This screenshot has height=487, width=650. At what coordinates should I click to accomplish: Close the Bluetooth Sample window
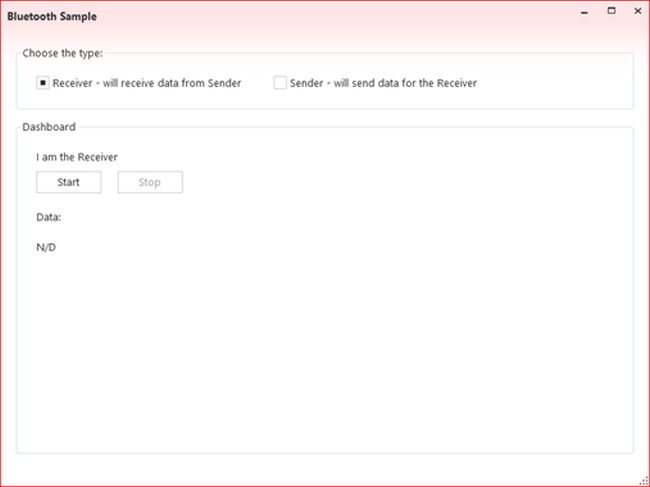638,11
